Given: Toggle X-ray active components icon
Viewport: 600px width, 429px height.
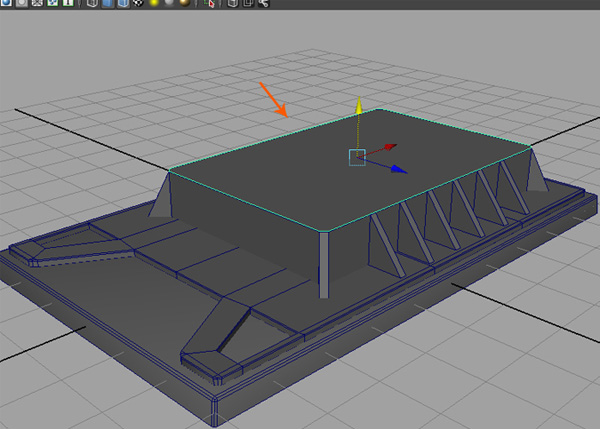Looking at the screenshot, I should (x=248, y=3).
